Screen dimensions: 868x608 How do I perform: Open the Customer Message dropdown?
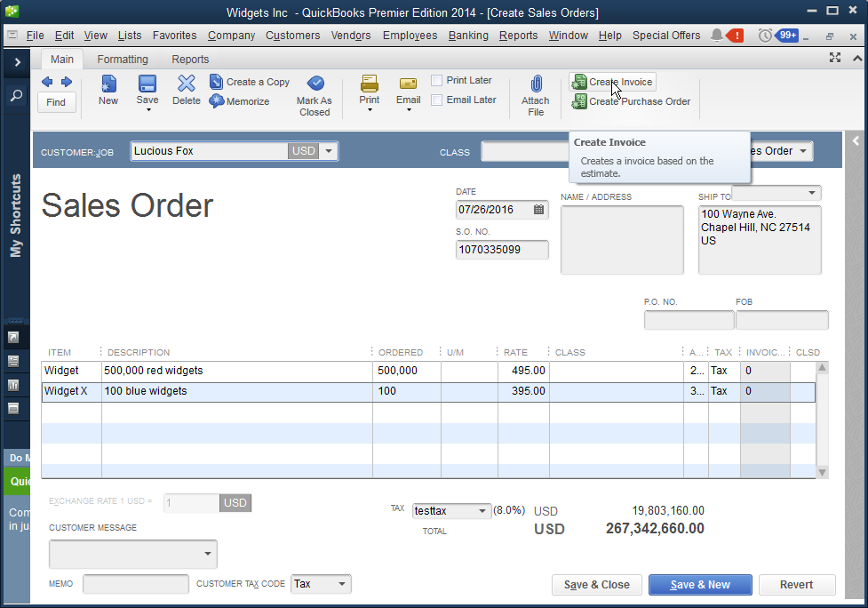pos(208,554)
